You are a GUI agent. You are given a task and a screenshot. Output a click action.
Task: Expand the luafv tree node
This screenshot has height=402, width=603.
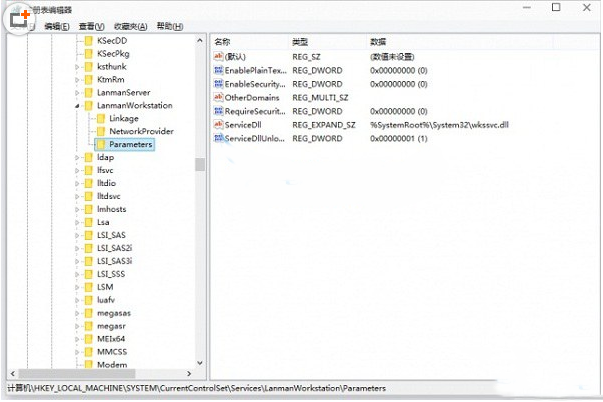pos(77,300)
